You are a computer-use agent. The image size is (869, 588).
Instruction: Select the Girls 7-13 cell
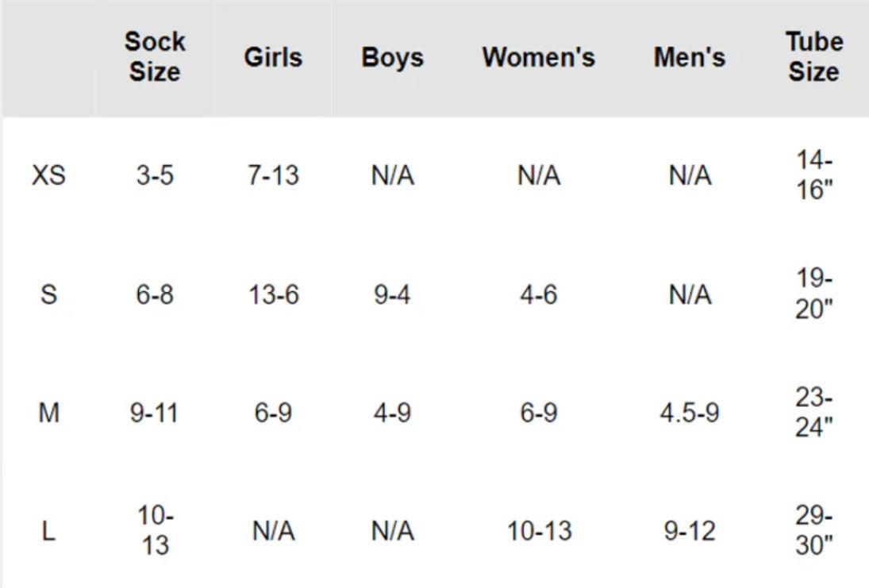pos(273,175)
